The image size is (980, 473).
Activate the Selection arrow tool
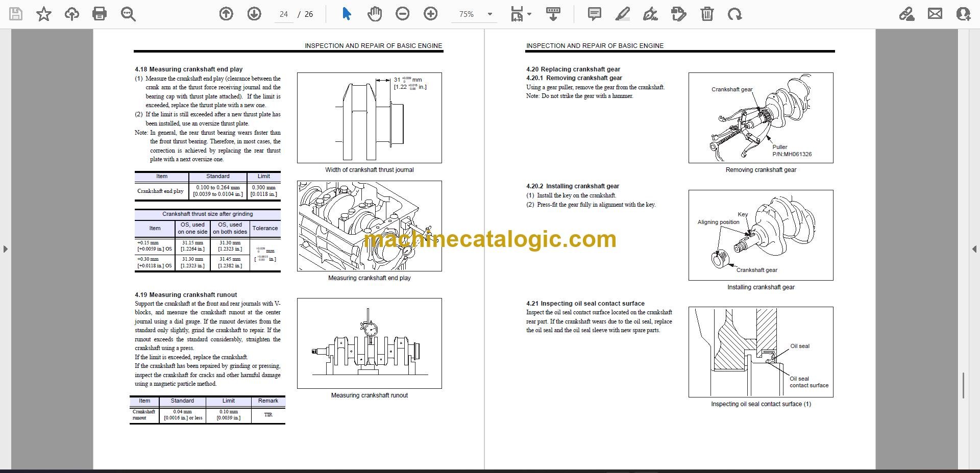pyautogui.click(x=347, y=14)
